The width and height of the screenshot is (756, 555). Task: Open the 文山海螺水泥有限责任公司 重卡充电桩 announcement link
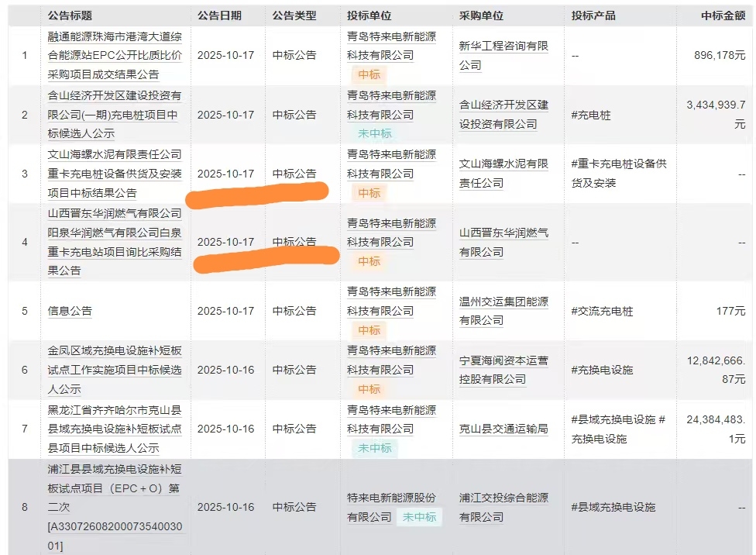pos(115,174)
